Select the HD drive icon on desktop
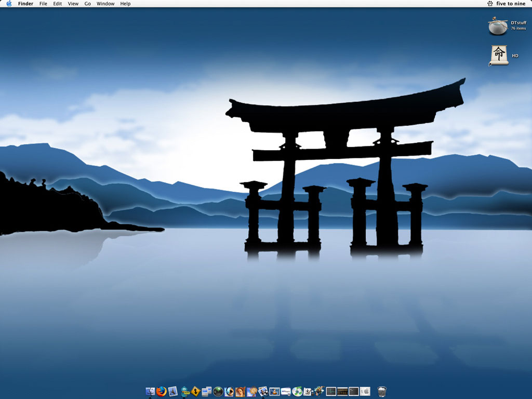The height and width of the screenshot is (399, 532). coord(499,56)
